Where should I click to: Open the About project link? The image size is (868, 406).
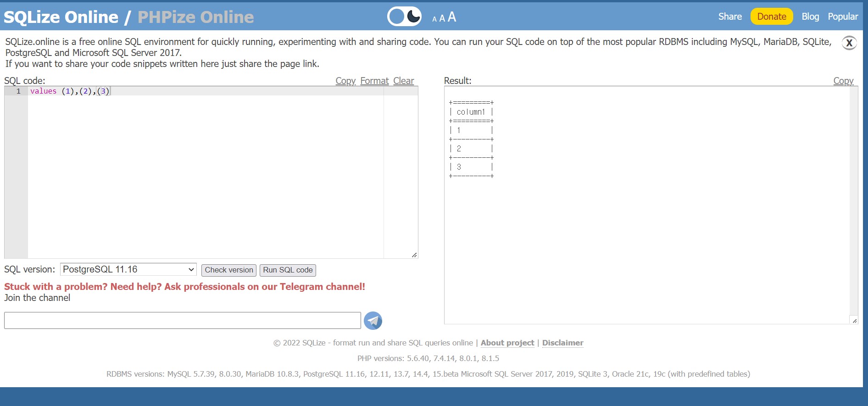coord(507,343)
